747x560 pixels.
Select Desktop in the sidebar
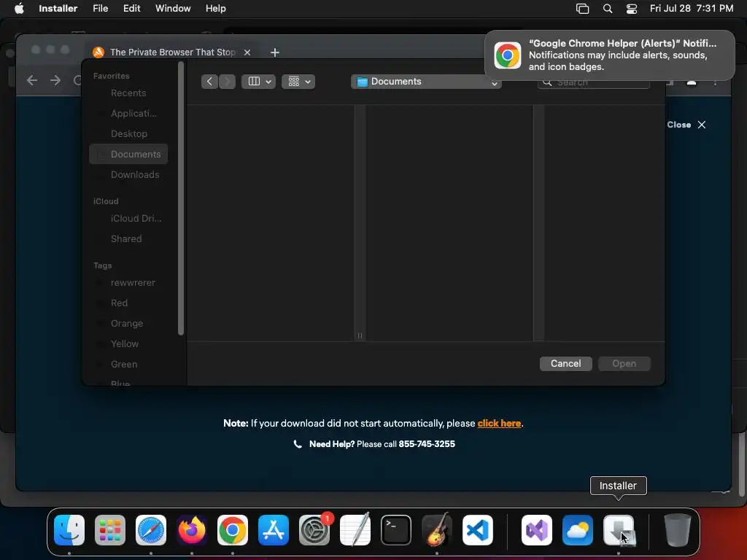(128, 134)
